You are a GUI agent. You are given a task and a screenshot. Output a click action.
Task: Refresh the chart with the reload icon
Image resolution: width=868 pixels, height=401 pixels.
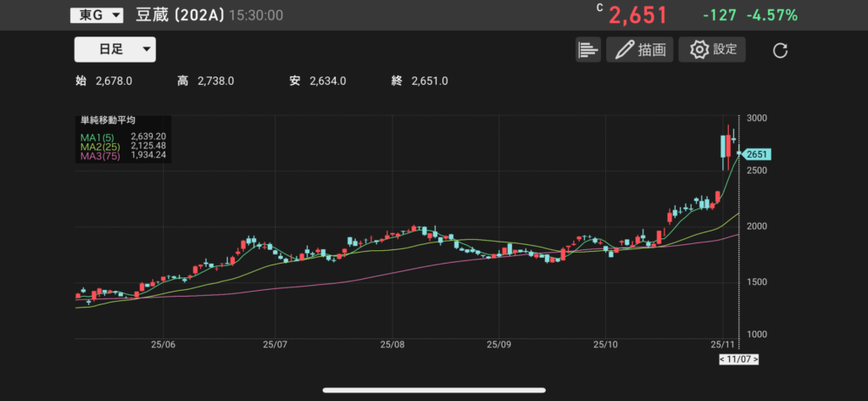[x=780, y=51]
